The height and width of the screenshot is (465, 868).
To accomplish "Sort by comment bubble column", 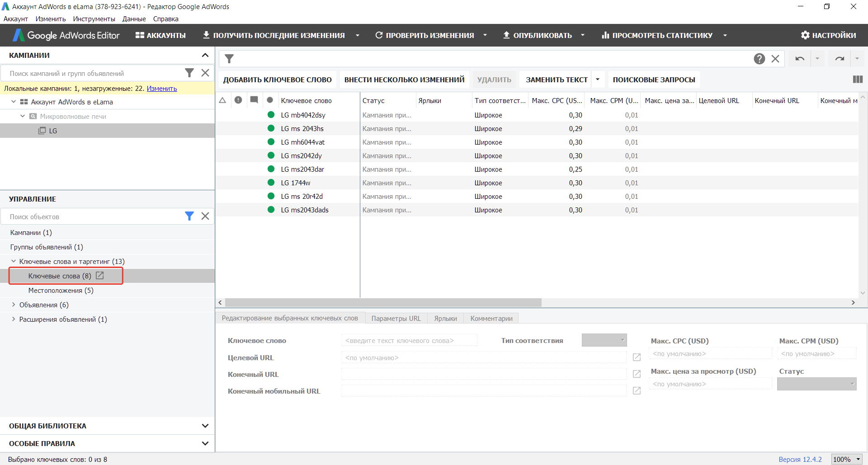I will [254, 100].
